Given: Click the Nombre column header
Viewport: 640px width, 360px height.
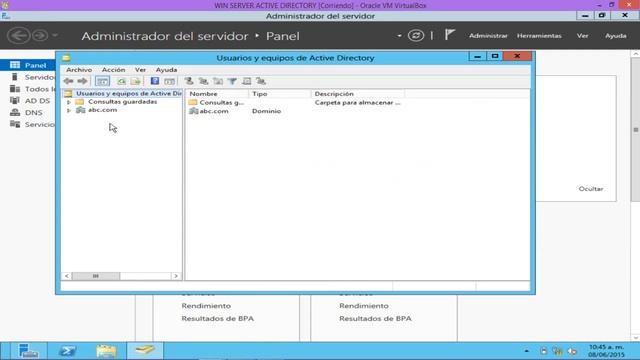Looking at the screenshot, I should (x=217, y=94).
